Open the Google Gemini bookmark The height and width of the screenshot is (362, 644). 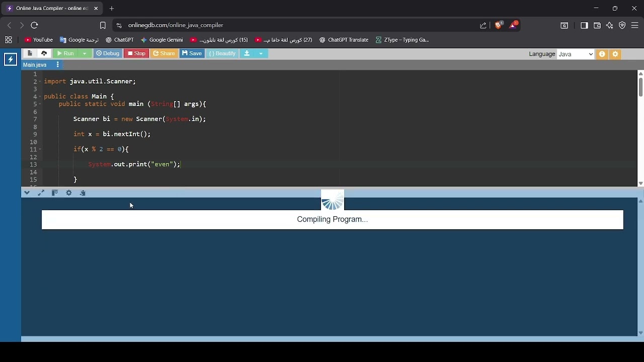click(x=162, y=40)
